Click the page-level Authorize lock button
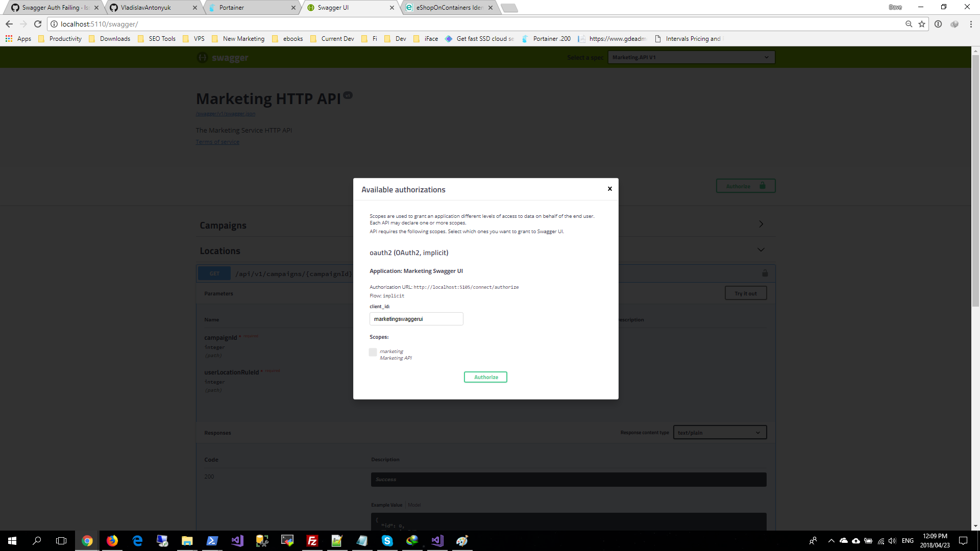This screenshot has height=551, width=980. (746, 186)
